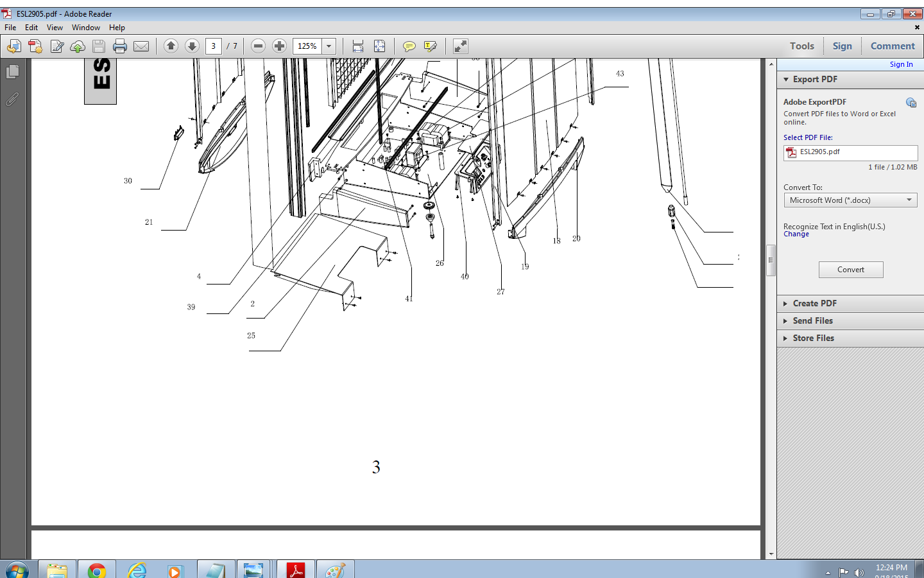Image resolution: width=924 pixels, height=578 pixels.
Task: Click the upload to cloud toolbar icon
Action: [x=78, y=46]
